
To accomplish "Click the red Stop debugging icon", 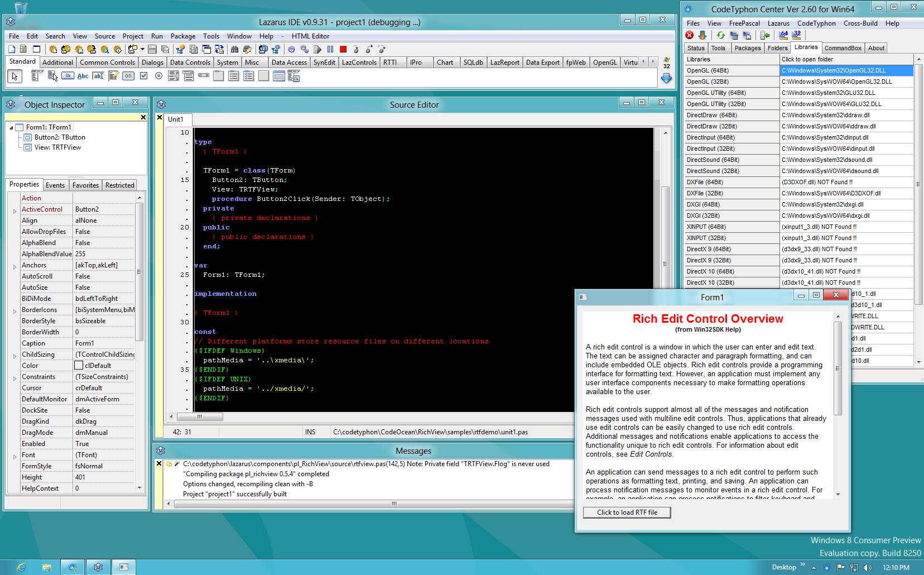I will [x=343, y=49].
